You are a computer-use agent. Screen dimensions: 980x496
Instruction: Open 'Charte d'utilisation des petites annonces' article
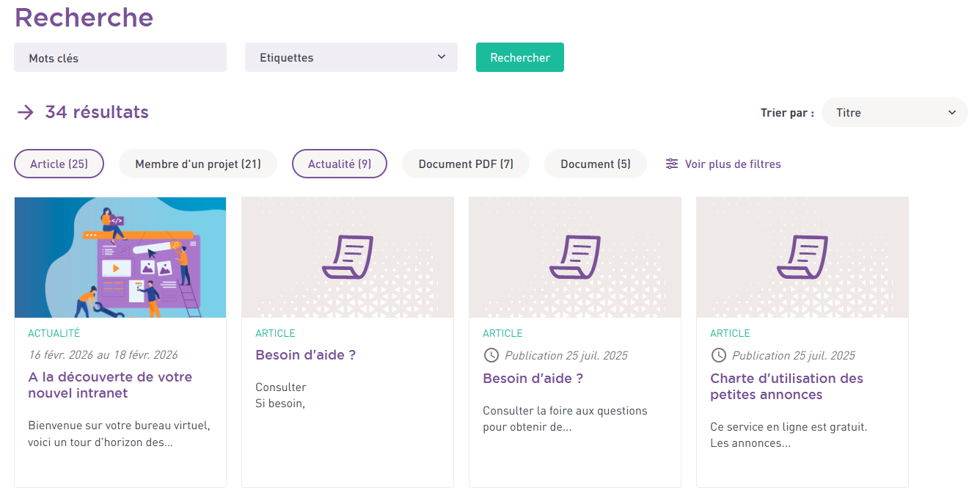click(x=786, y=387)
